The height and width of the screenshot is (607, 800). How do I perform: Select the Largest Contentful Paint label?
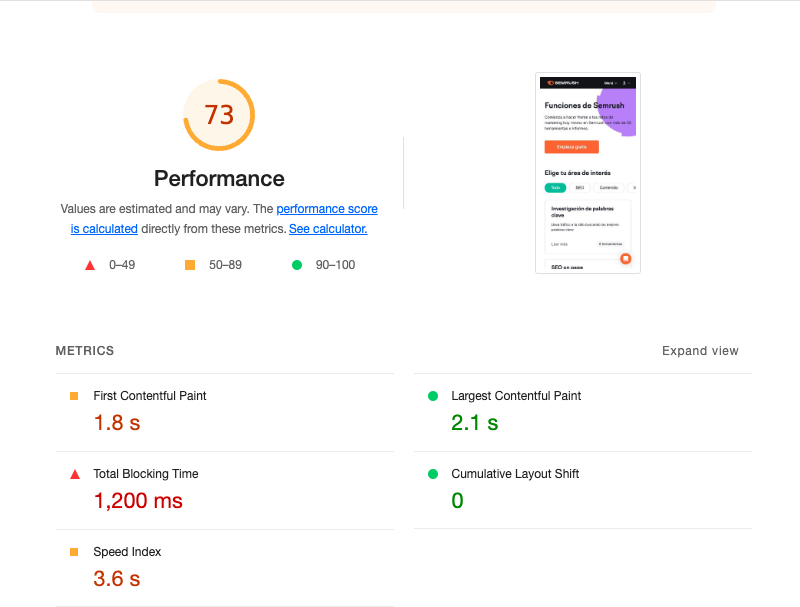[516, 396]
